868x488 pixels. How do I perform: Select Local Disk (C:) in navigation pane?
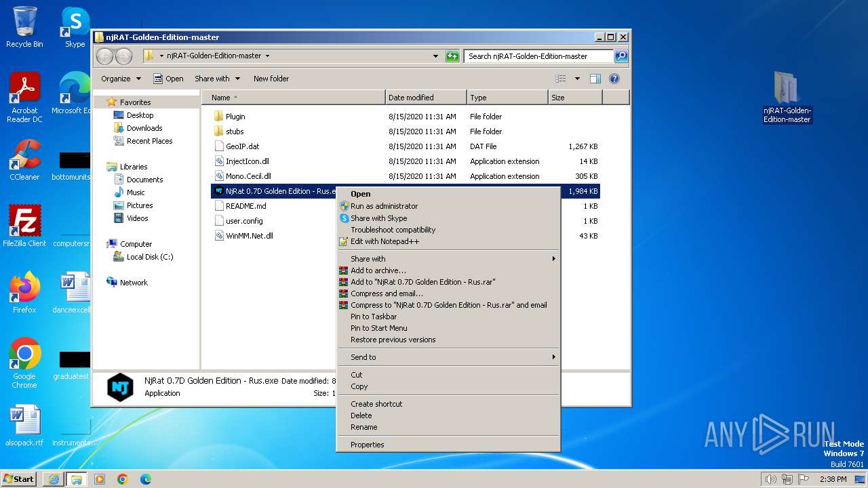pyautogui.click(x=143, y=257)
